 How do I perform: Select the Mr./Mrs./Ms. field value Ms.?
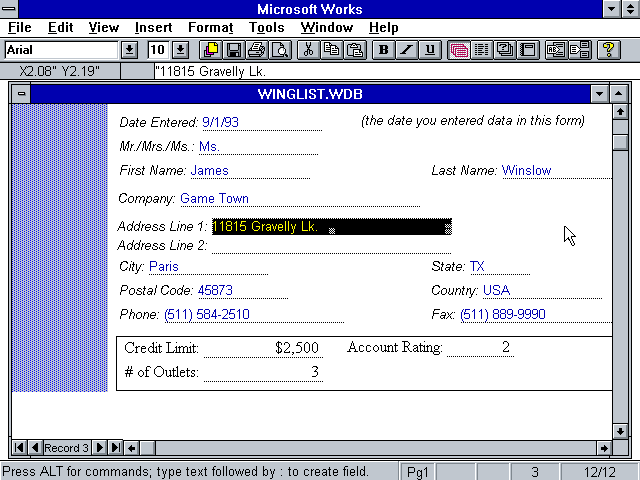click(x=258, y=147)
